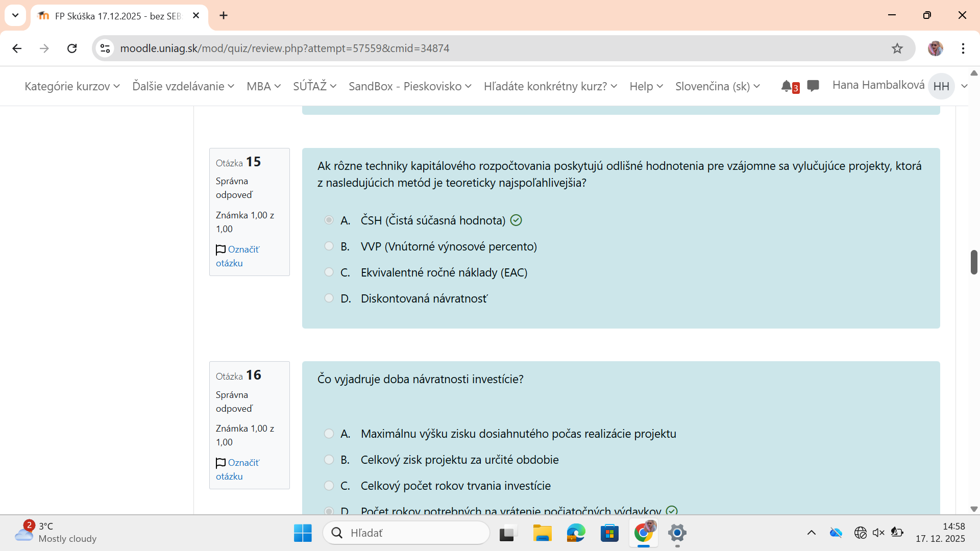The image size is (980, 551).
Task: Open the Chrome three-dot menu
Action: pos(963,48)
